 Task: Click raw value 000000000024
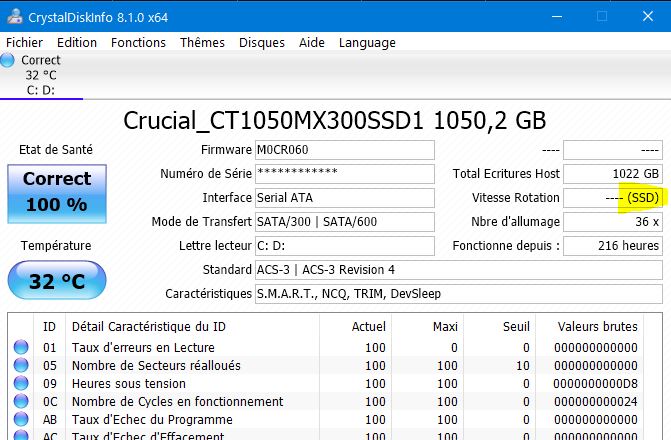[x=596, y=401]
